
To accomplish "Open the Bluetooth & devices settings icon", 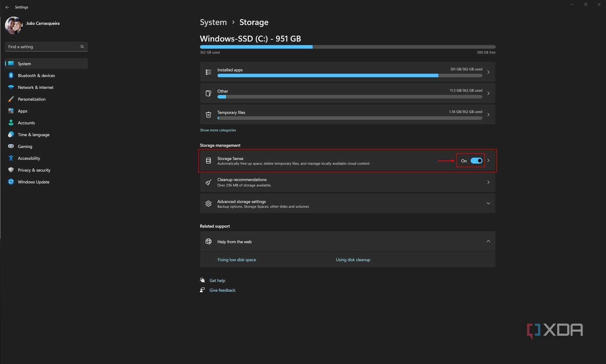I will click(11, 75).
